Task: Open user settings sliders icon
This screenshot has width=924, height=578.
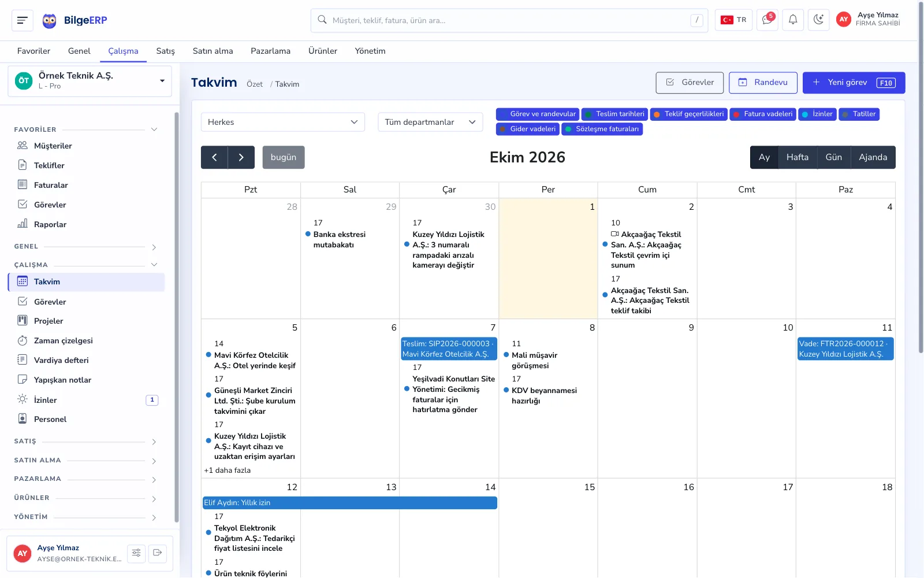Action: coord(136,553)
